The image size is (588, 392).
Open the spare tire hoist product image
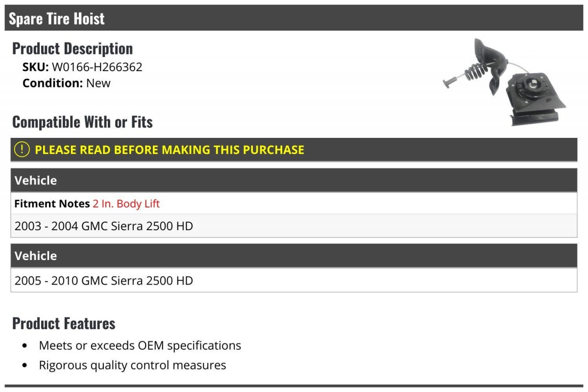[504, 83]
